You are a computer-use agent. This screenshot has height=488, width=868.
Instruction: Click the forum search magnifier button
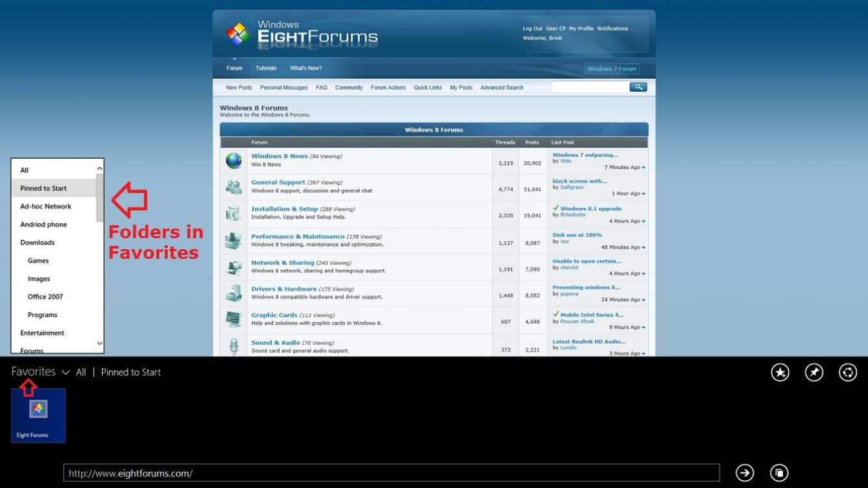(x=638, y=87)
